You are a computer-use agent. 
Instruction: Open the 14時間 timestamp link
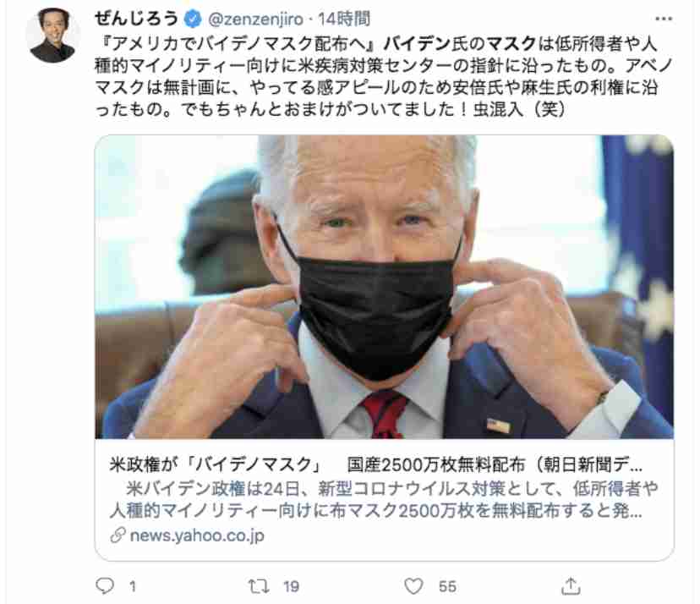pyautogui.click(x=344, y=19)
